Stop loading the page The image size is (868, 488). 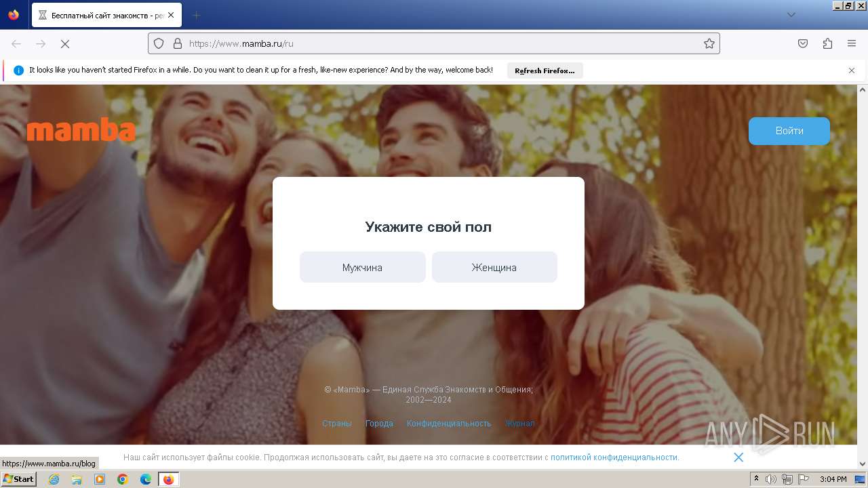65,43
